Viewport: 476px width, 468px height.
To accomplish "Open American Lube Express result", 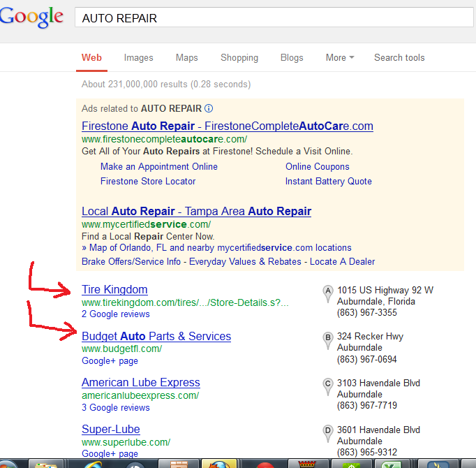I will point(141,382).
